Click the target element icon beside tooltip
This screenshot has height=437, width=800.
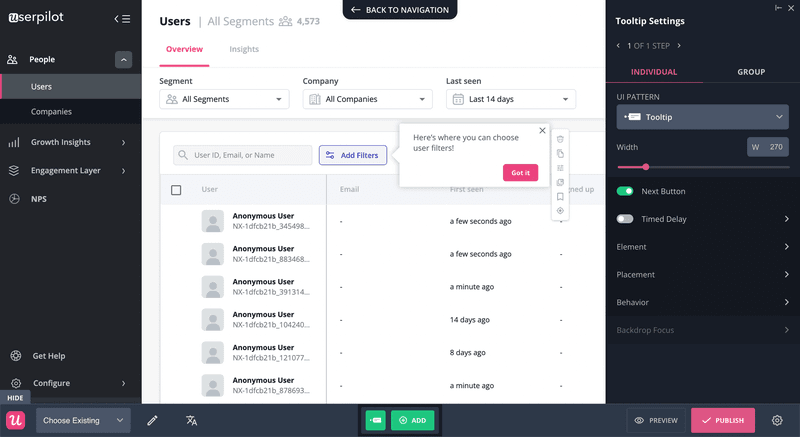click(x=560, y=211)
